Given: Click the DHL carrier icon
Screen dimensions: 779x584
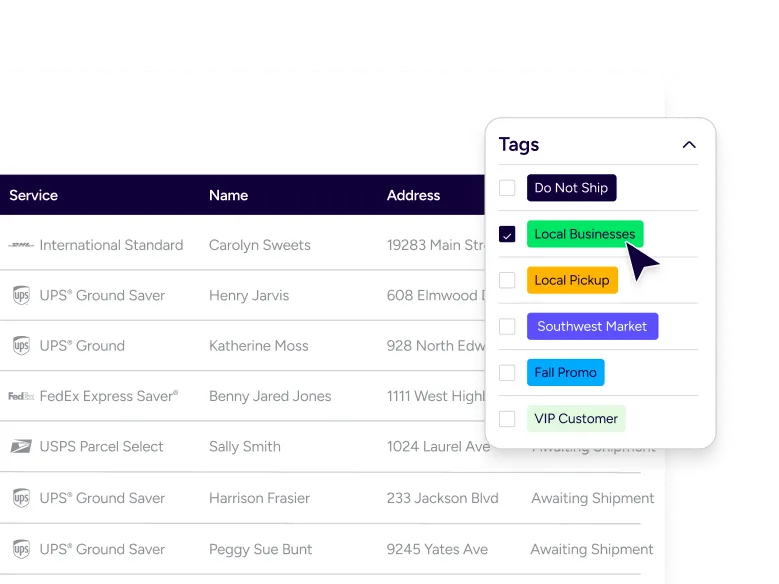Looking at the screenshot, I should coord(21,245).
